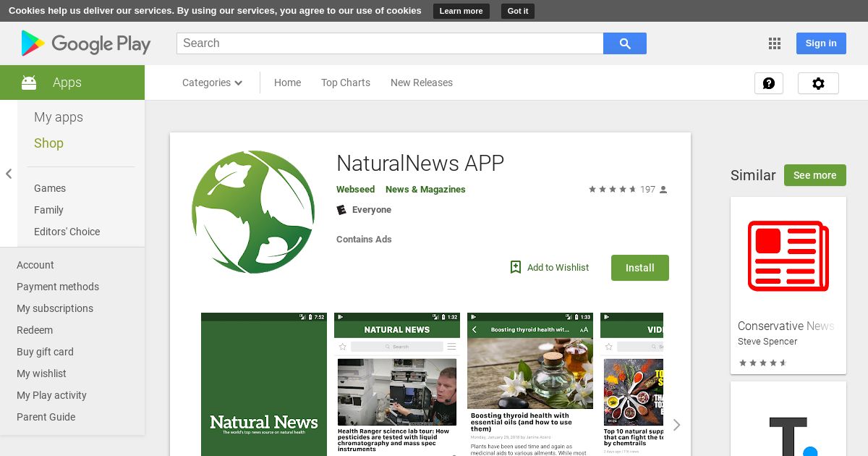Collapse the sidebar with left arrow
Image resolution: width=868 pixels, height=456 pixels.
(x=9, y=174)
